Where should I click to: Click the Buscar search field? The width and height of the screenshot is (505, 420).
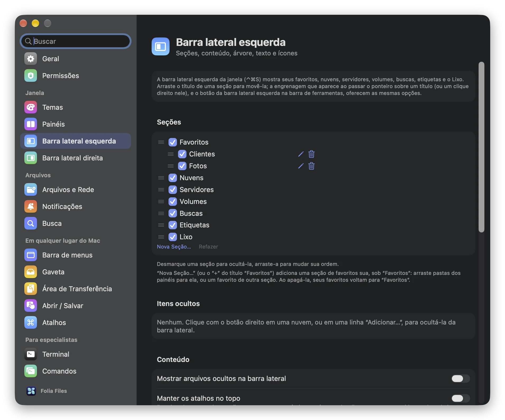pos(76,41)
